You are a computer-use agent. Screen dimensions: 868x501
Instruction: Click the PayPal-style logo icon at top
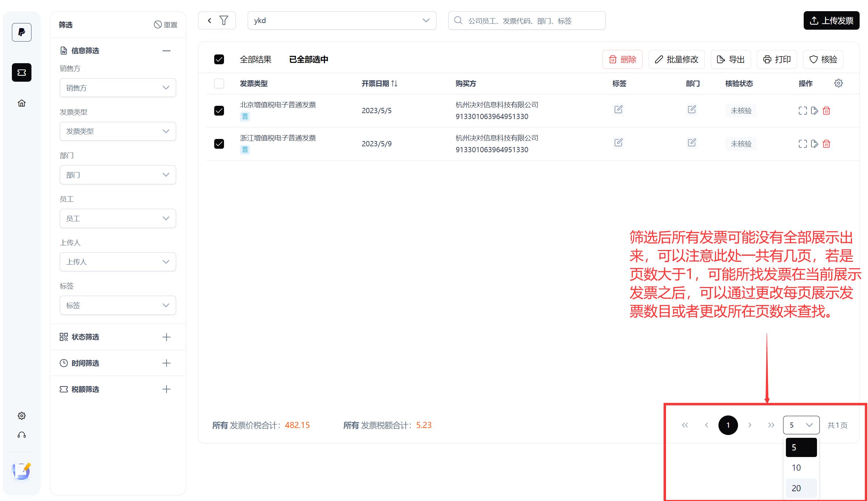click(x=22, y=32)
